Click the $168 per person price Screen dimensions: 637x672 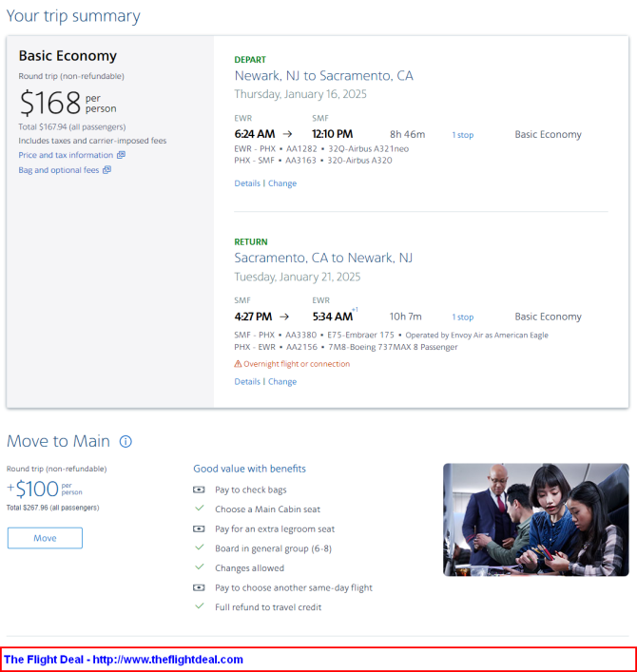[x=68, y=104]
